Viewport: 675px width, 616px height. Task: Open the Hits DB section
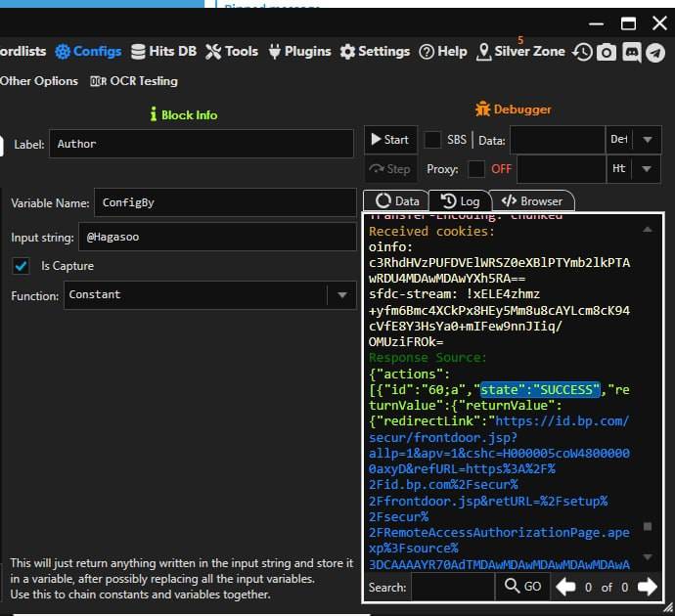click(x=163, y=51)
